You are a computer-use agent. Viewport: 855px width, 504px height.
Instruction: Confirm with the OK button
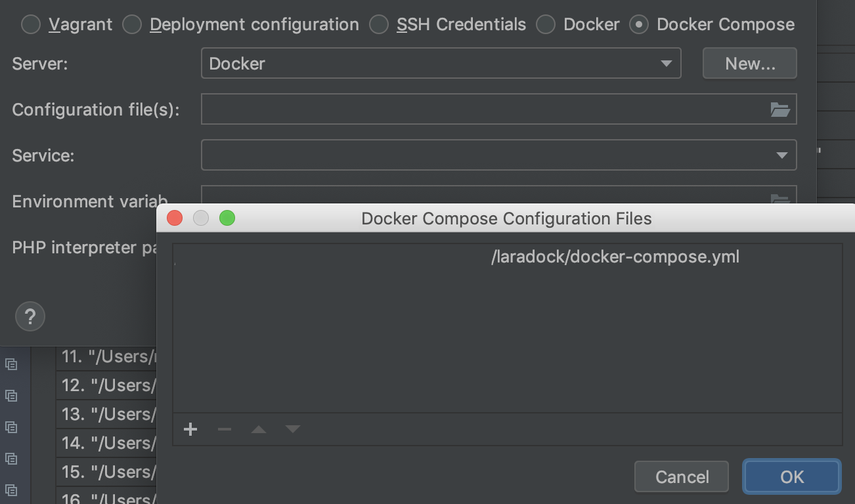coord(791,476)
